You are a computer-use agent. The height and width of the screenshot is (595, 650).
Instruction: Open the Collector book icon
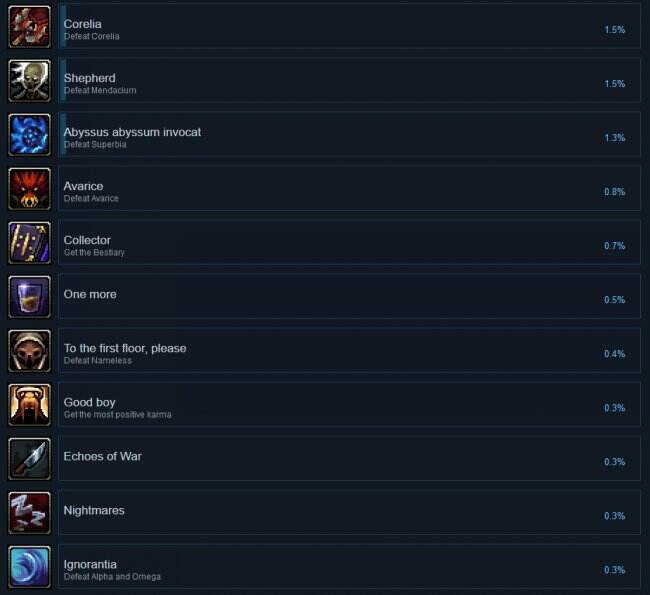[x=29, y=243]
